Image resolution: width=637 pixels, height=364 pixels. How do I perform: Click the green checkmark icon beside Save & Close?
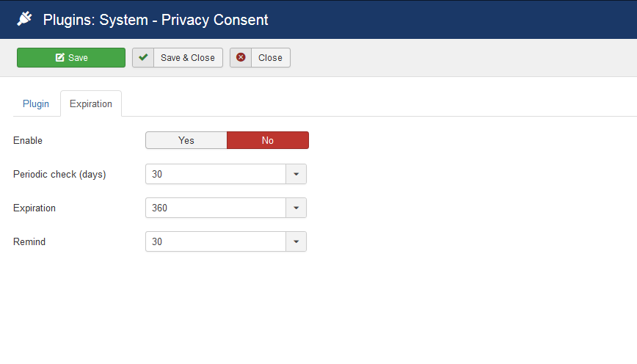click(x=143, y=58)
